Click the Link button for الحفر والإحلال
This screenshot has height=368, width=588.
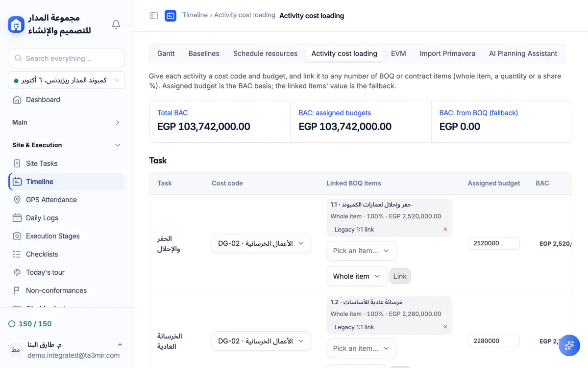point(400,276)
